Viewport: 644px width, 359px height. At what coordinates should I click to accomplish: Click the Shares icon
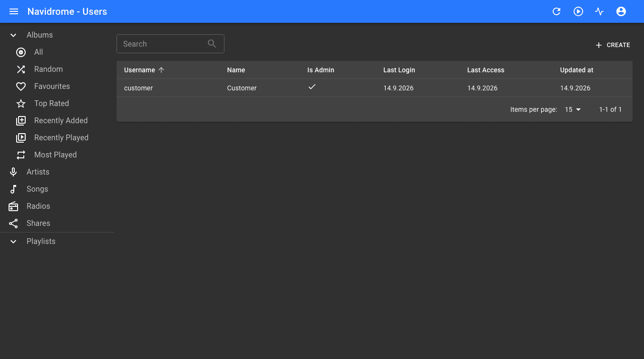click(x=13, y=223)
